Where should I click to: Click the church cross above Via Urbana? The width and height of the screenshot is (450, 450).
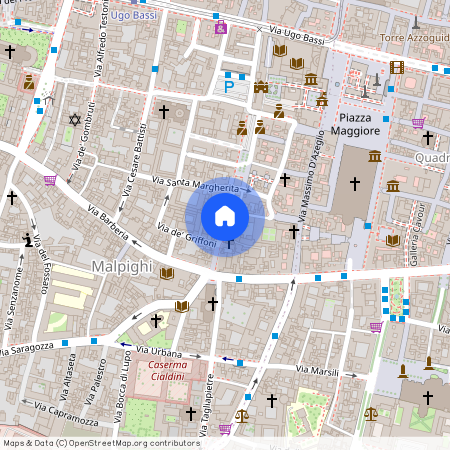tap(156, 321)
